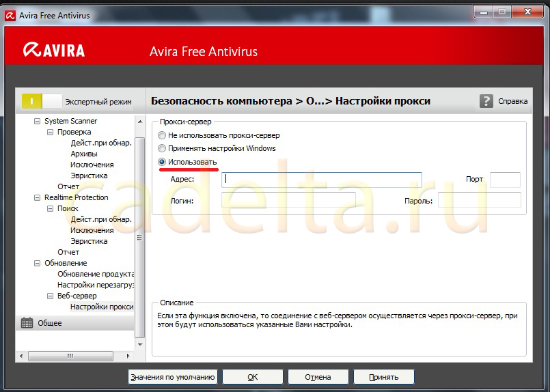Collapse the Веб-сервер tree node
Screen dimensions: 550x392
pyautogui.click(x=50, y=296)
